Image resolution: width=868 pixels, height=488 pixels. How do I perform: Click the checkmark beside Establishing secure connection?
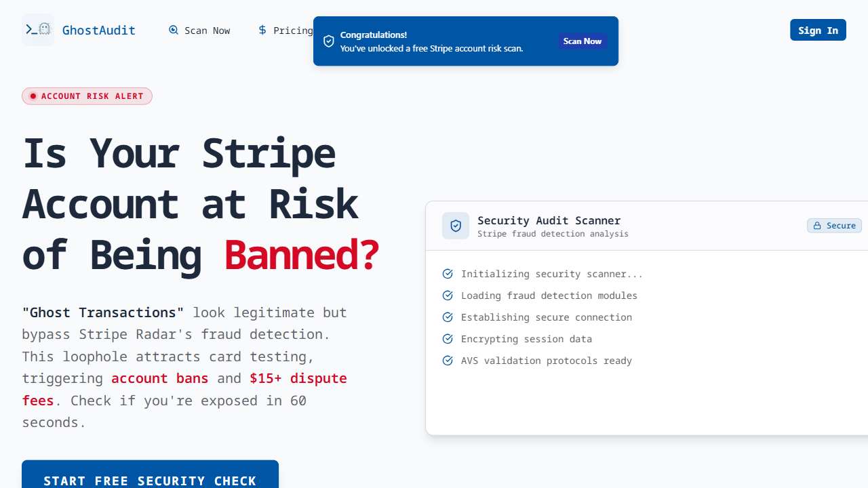coord(448,317)
